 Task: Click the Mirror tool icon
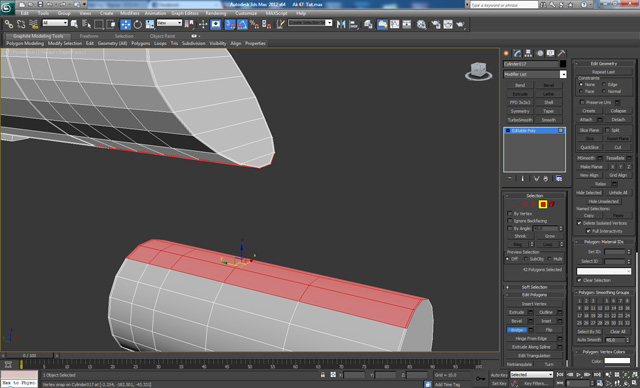coord(341,24)
